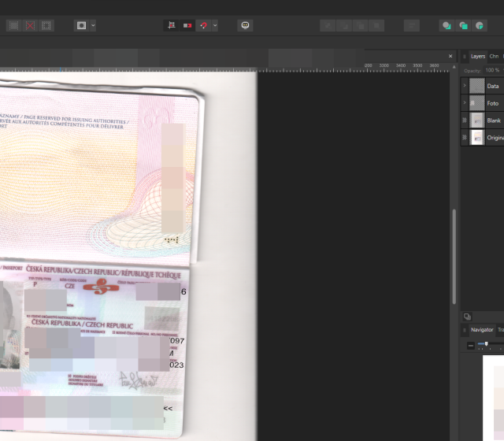Click the third green boolean operation icon
504x441 pixels.
click(480, 25)
